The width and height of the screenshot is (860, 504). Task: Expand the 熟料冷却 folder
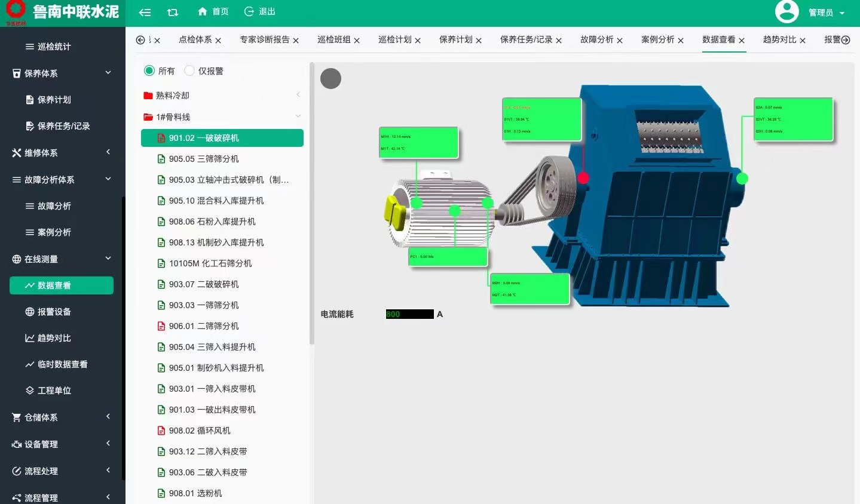[x=298, y=94]
